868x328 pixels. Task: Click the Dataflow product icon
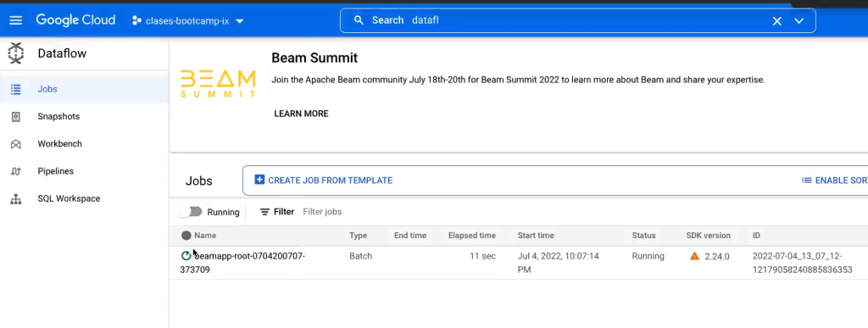tap(16, 53)
